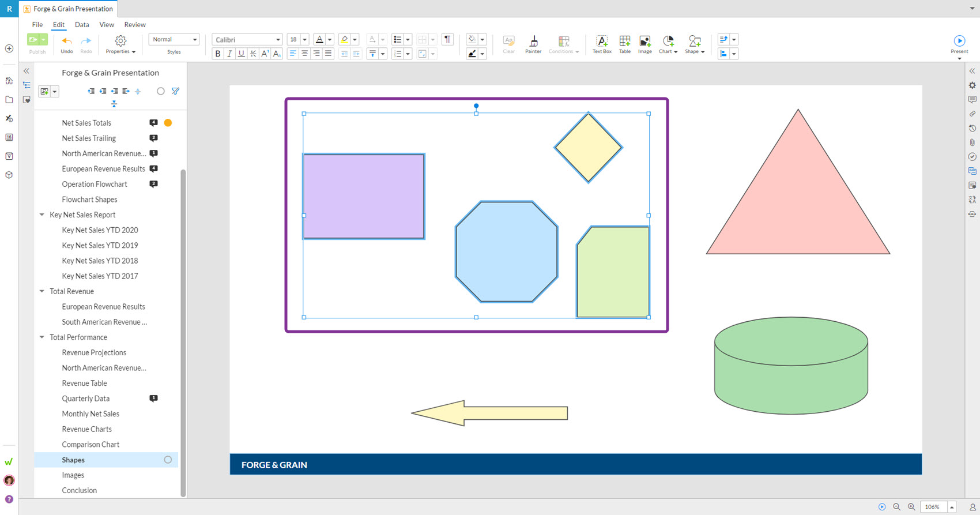This screenshot has height=515, width=980.
Task: Open the new slide type dropdown arrow
Action: coord(55,91)
